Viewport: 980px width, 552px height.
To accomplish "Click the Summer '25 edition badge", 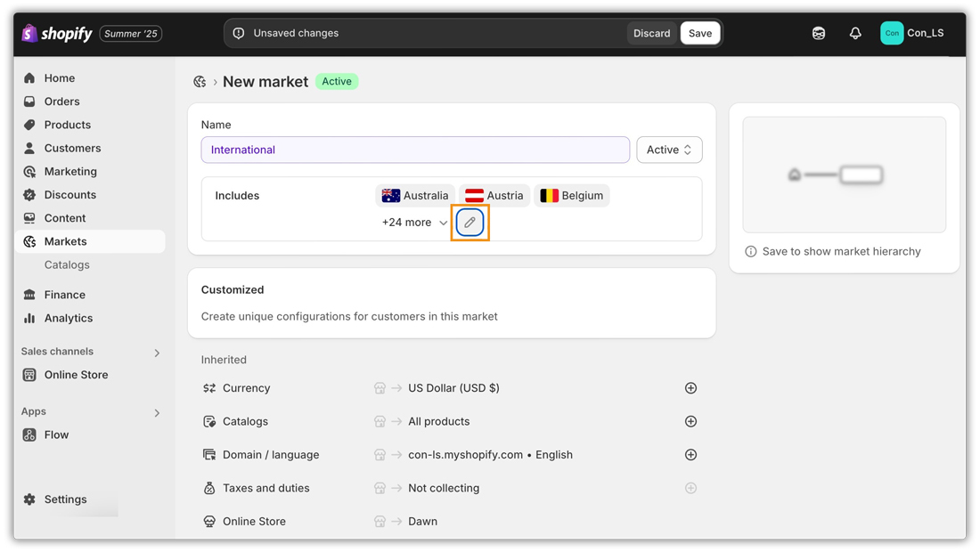I will point(131,34).
